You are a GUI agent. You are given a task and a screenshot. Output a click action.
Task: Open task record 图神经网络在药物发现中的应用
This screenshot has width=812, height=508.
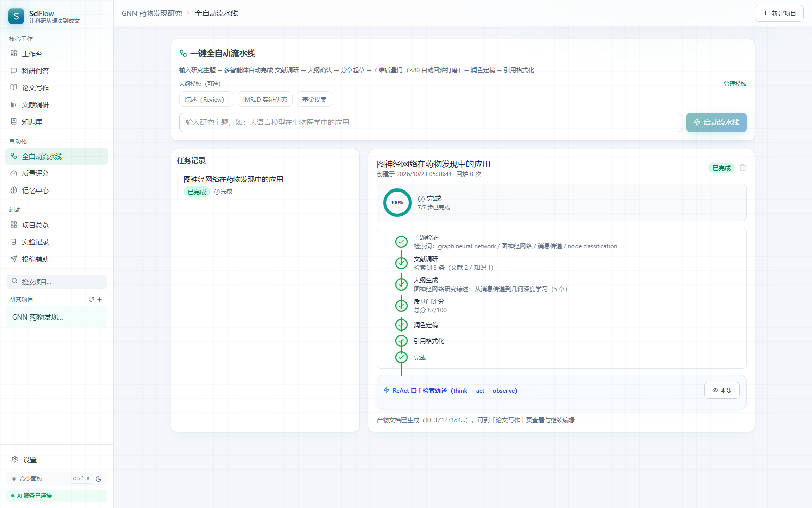click(x=265, y=185)
